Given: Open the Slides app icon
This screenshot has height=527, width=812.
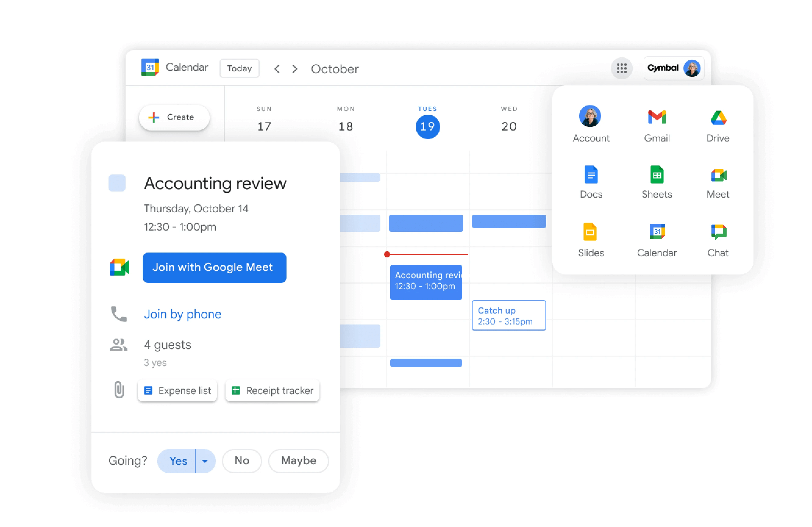Looking at the screenshot, I should (x=590, y=232).
